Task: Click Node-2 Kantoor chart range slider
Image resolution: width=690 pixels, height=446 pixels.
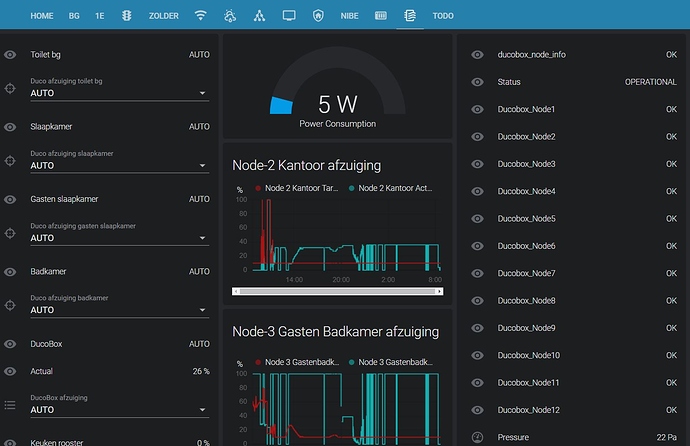Action: (x=337, y=292)
